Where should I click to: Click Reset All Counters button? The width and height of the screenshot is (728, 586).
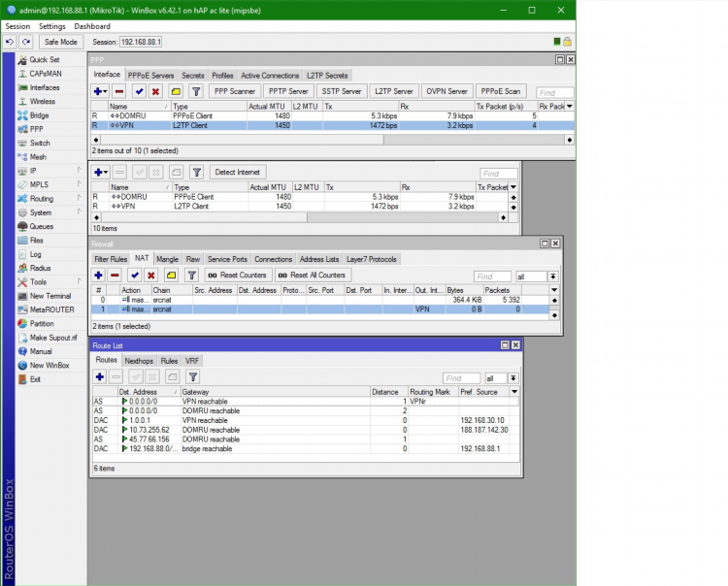click(x=313, y=276)
